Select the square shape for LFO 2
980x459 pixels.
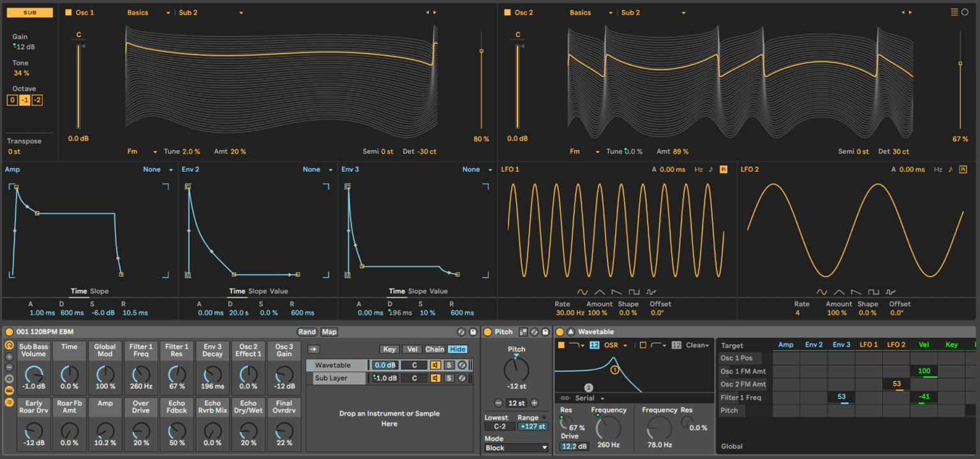[x=874, y=292]
